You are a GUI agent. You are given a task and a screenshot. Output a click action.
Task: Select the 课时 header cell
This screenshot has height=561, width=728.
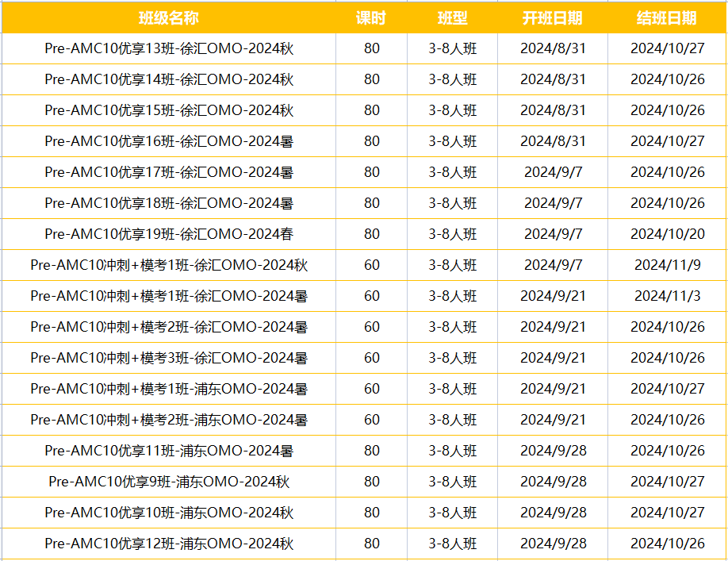point(371,17)
